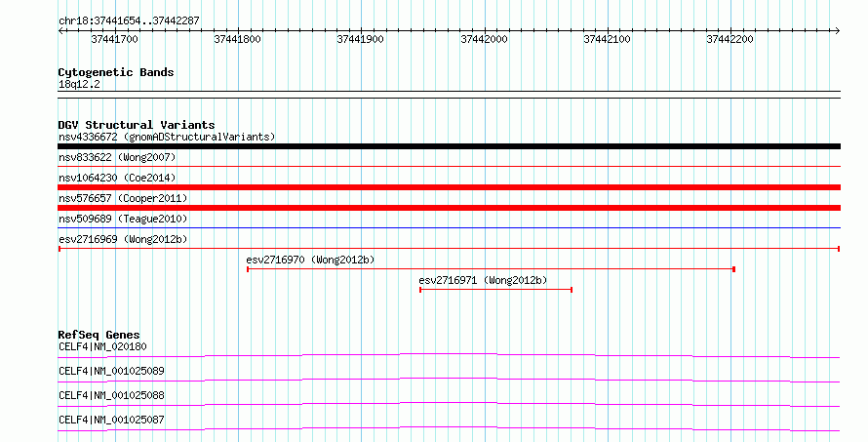Click ruler position label 37441800

pyautogui.click(x=238, y=39)
